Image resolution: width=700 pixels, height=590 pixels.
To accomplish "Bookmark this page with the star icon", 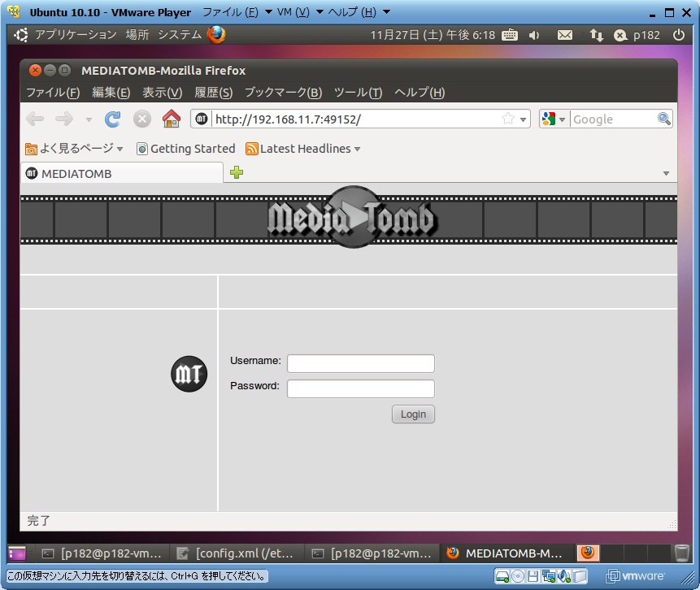I will coord(507,119).
